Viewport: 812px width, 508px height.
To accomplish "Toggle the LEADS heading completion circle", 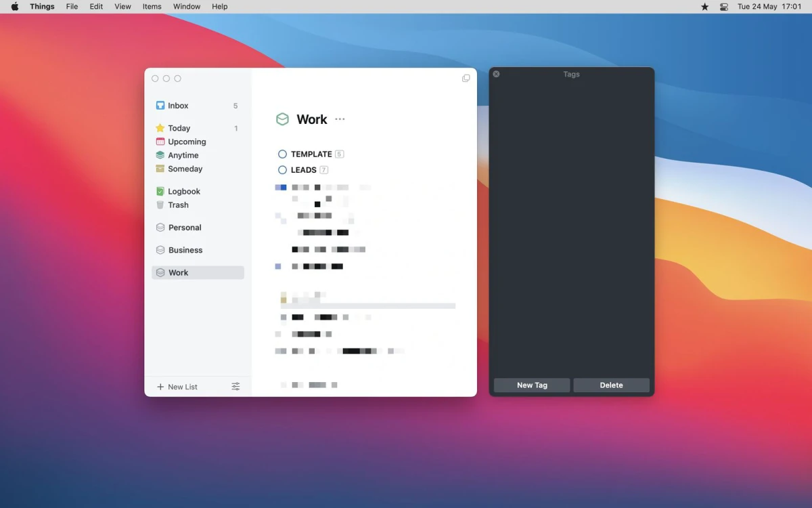I will [282, 170].
